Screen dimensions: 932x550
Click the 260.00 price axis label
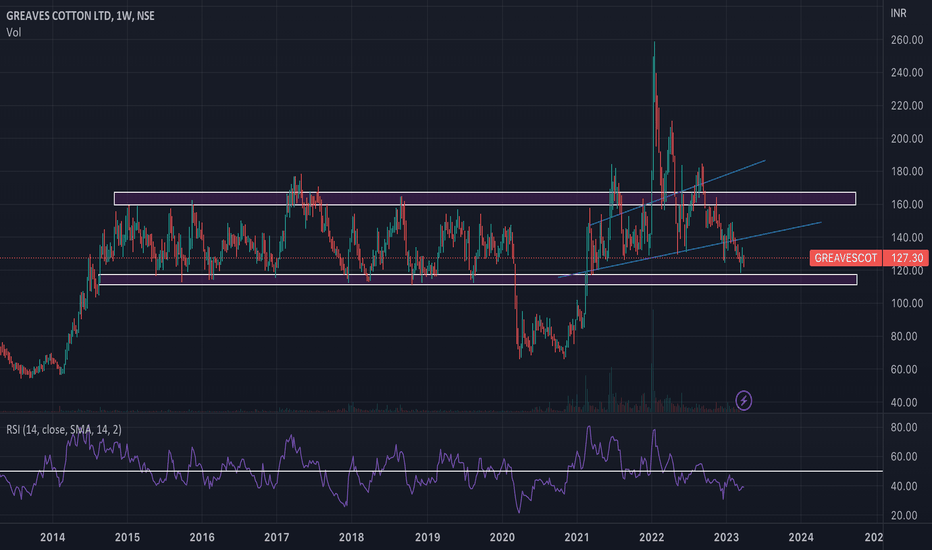[907, 40]
